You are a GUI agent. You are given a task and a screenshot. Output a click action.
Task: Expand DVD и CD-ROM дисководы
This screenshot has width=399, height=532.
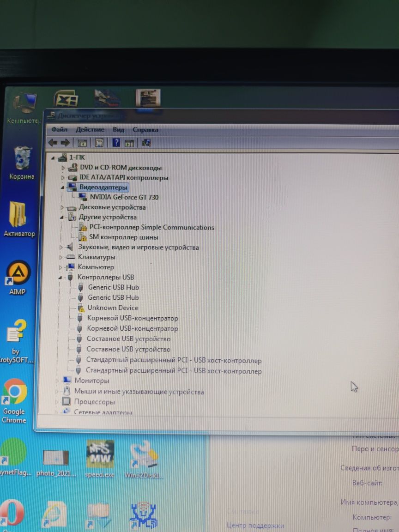(x=63, y=168)
